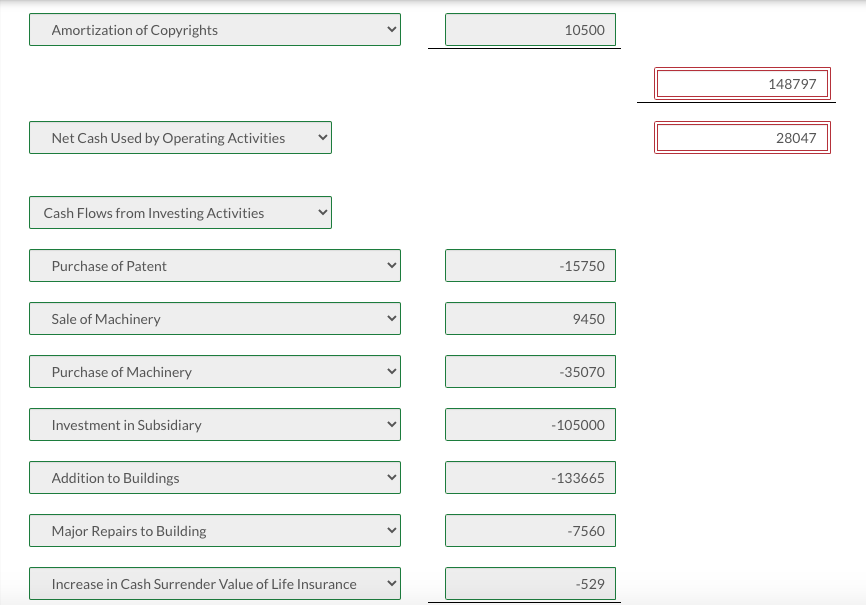Select the red-outlined field showing 148797
The width and height of the screenshot is (866, 605).
coord(742,84)
